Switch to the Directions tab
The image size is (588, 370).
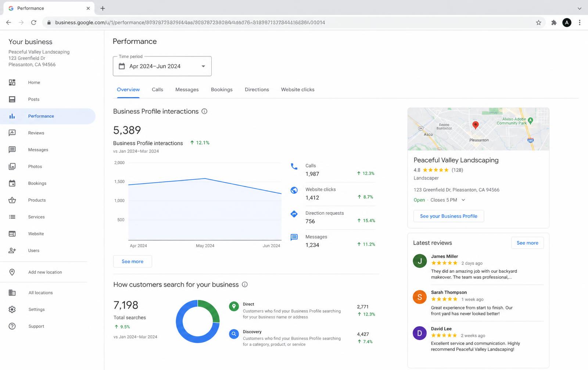(x=257, y=90)
